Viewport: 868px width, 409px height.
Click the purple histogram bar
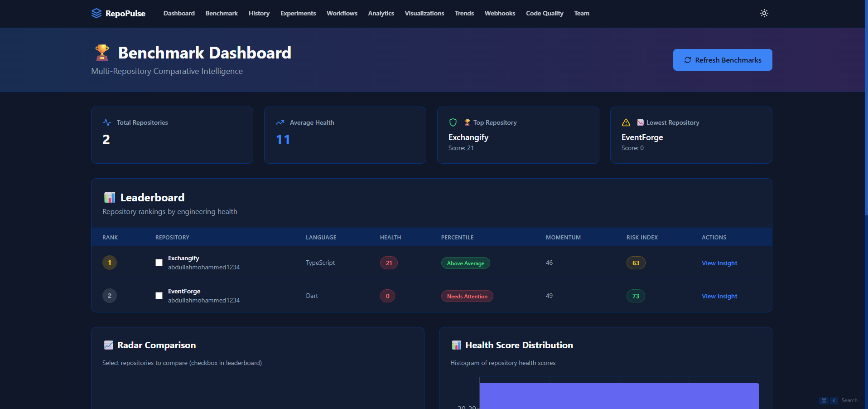pos(619,396)
